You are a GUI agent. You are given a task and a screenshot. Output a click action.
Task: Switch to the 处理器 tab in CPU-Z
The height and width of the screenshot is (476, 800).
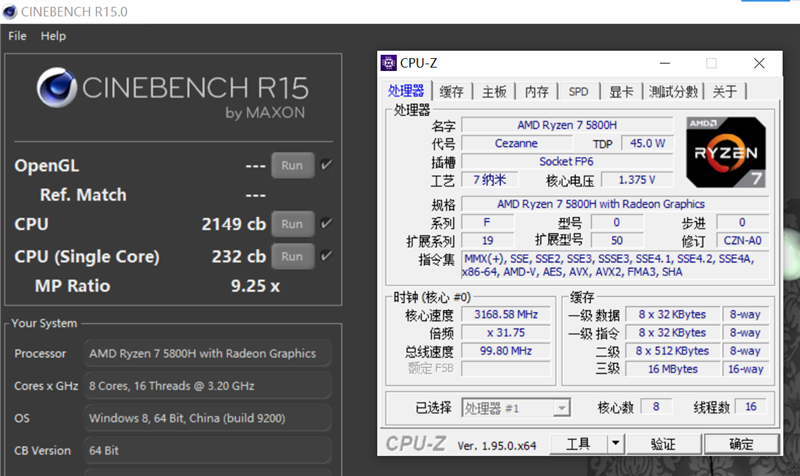pos(406,91)
